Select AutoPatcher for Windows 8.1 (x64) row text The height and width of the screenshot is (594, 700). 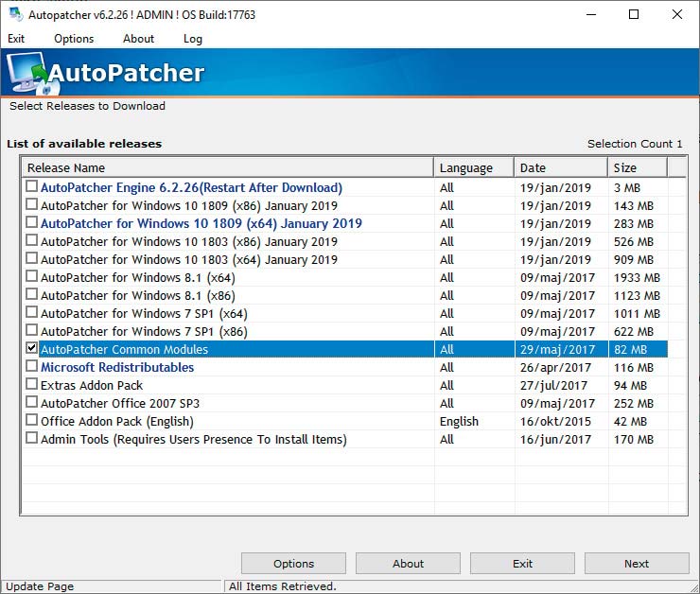138,277
